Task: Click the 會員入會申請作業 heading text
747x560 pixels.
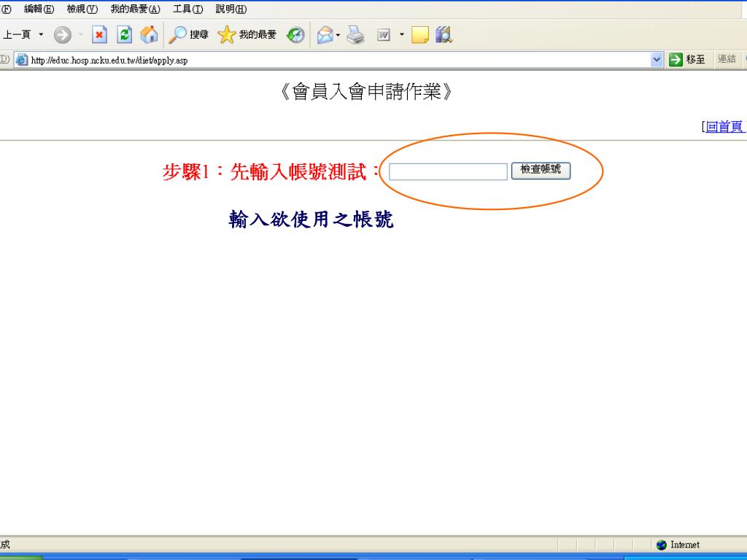Action: pyautogui.click(x=366, y=91)
